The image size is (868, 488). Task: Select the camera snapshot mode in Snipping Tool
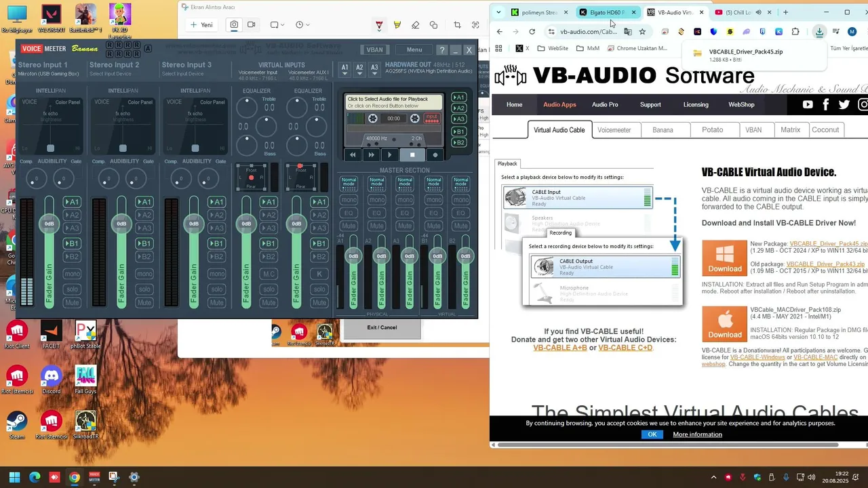pos(234,24)
